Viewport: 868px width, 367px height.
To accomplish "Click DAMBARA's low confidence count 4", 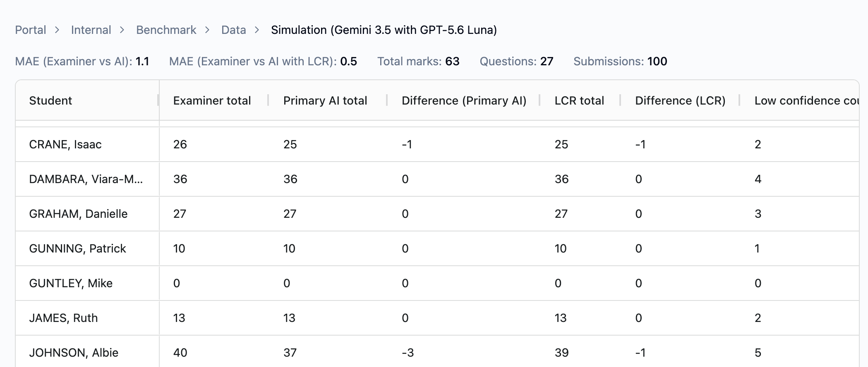I will click(x=758, y=179).
